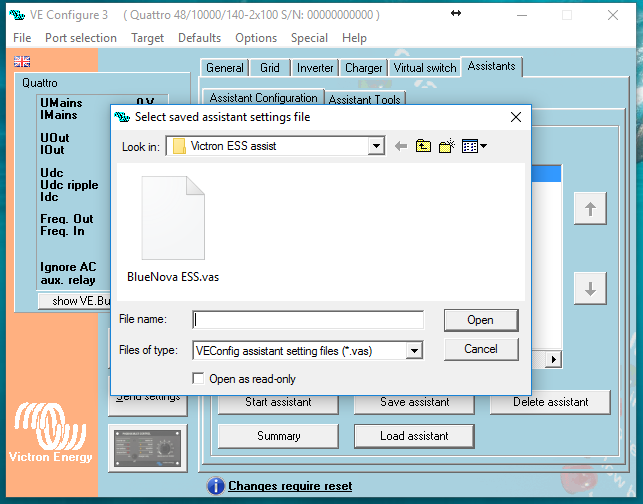Click the Start assistant button
Screen dimensions: 643x504
coord(278,402)
